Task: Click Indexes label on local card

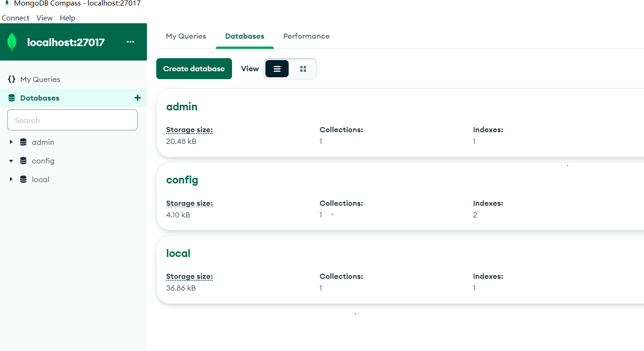Action: pyautogui.click(x=488, y=277)
